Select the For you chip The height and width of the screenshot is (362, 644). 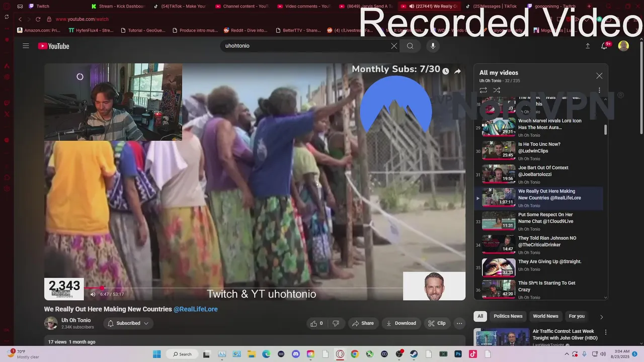pyautogui.click(x=577, y=316)
